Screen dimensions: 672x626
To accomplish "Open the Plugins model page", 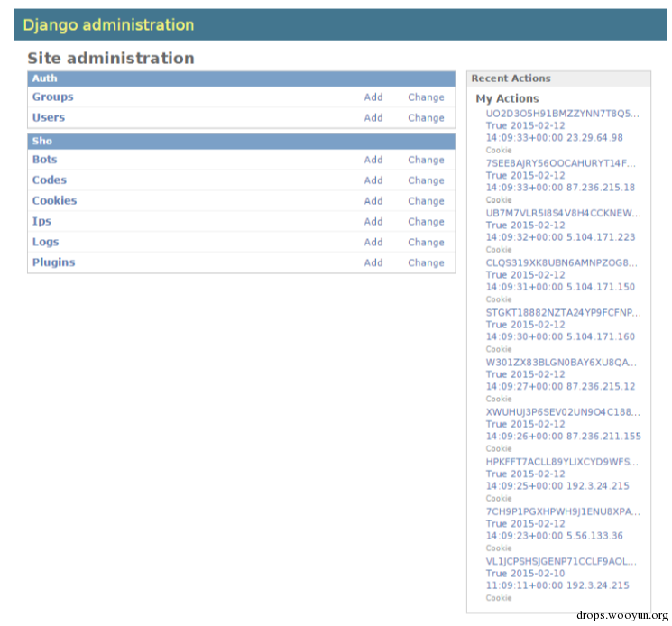I will pos(53,262).
